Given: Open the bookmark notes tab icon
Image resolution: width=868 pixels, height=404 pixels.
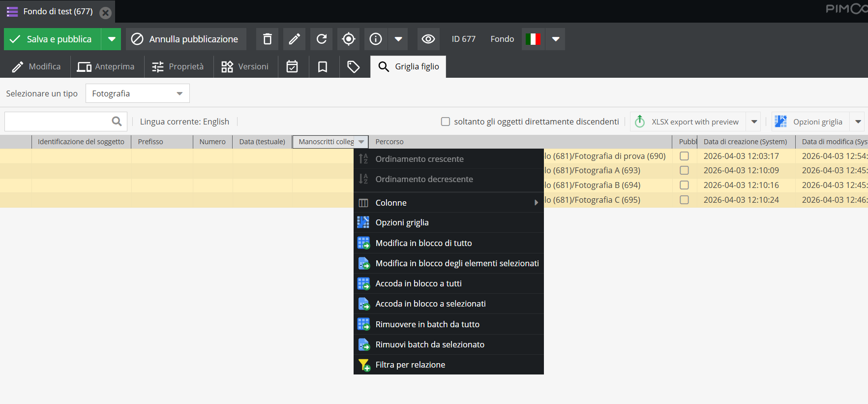Looking at the screenshot, I should [x=323, y=67].
